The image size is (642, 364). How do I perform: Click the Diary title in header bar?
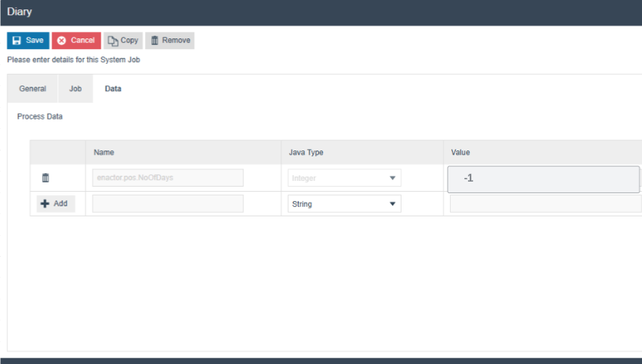[20, 12]
